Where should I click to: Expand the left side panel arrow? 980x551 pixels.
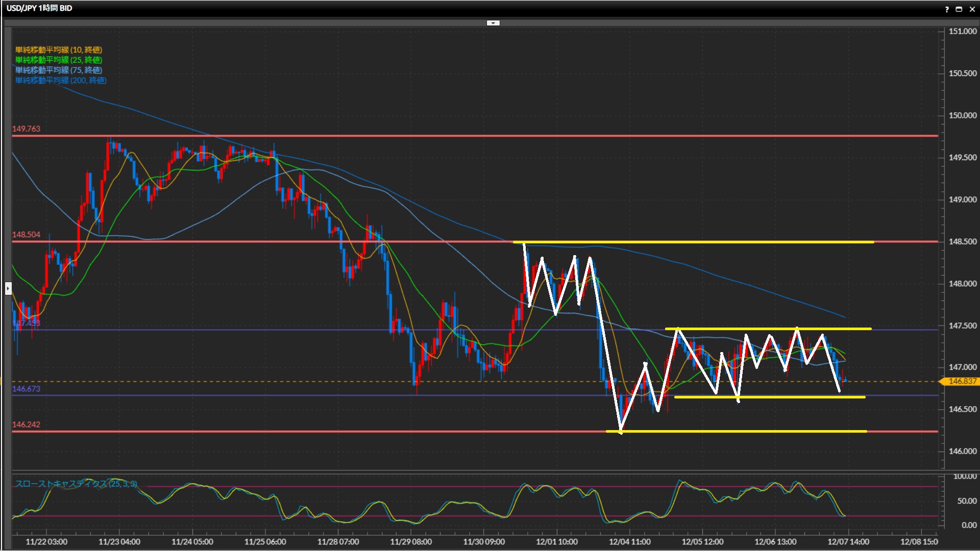(x=8, y=289)
